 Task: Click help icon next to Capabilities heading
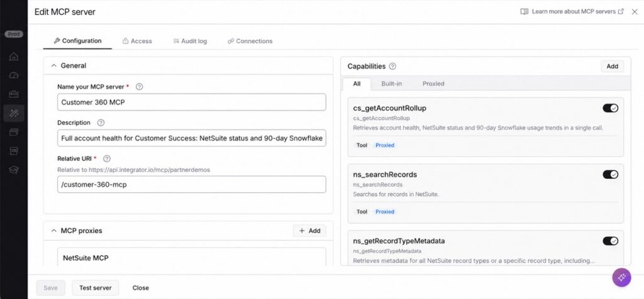coord(392,66)
